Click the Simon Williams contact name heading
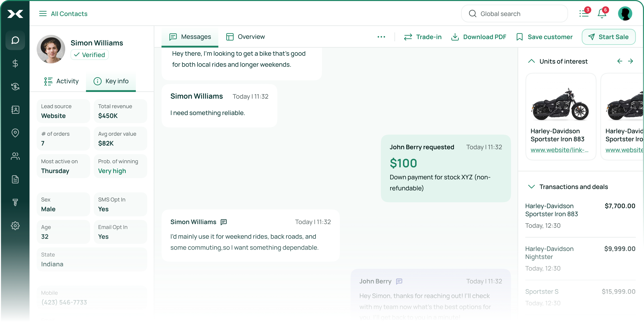The image size is (644, 322). (97, 43)
